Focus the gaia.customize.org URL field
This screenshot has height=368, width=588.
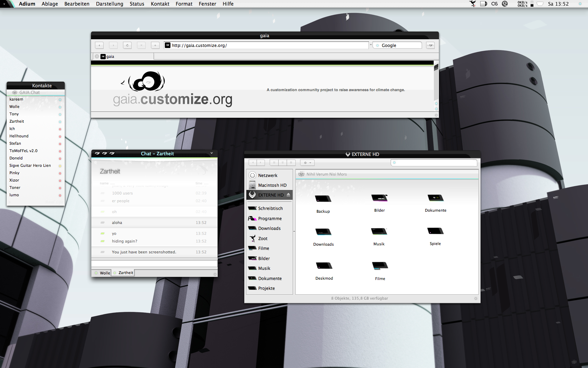pyautogui.click(x=266, y=45)
